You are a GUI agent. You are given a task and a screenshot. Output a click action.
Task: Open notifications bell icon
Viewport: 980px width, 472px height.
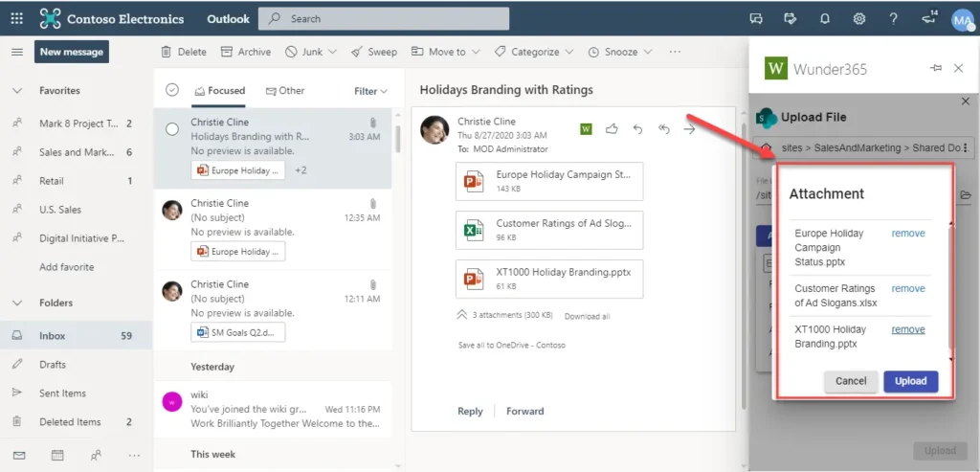point(824,18)
